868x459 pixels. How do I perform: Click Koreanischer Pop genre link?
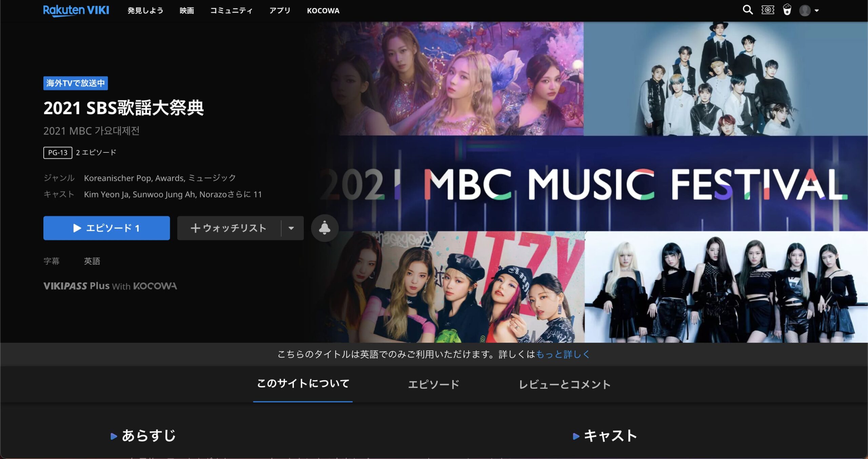(118, 178)
